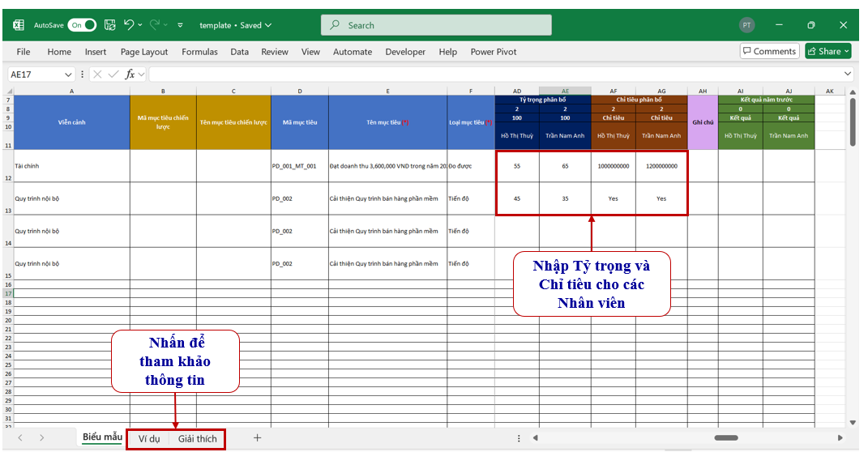Image resolution: width=868 pixels, height=452 pixels.
Task: Click the Excel app icon
Action: point(18,25)
